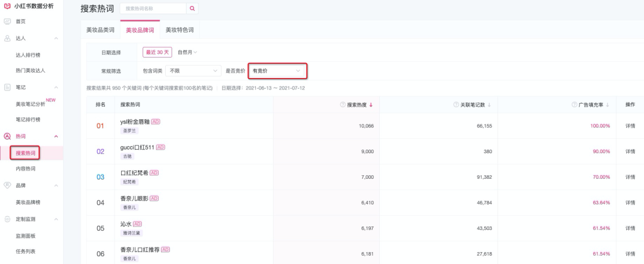The height and width of the screenshot is (264, 644).
Task: Click the 小红书数据分析 logo icon
Action: 7,6
